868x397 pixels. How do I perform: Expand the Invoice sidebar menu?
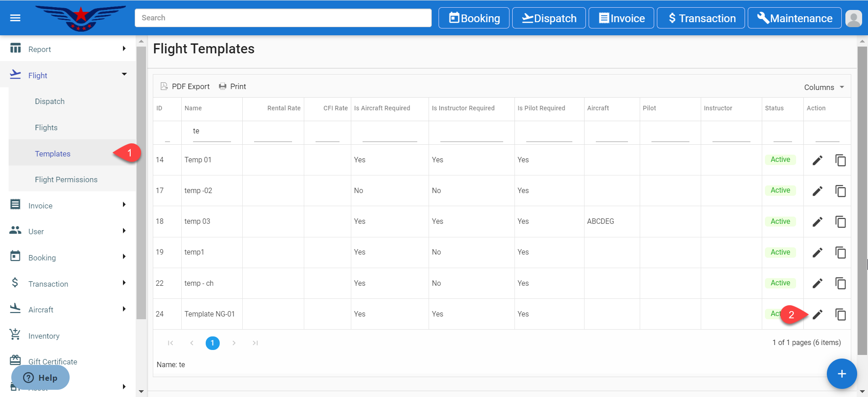[x=124, y=205]
